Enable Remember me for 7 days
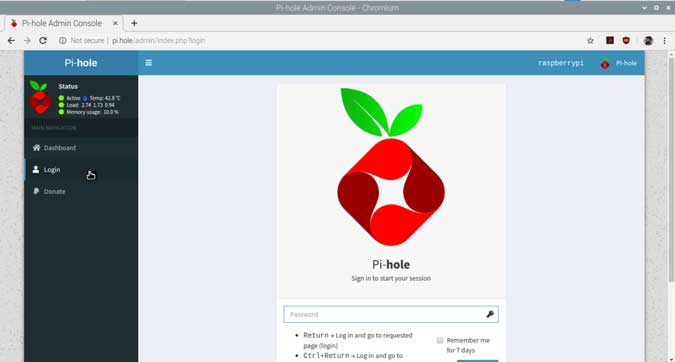The height and width of the screenshot is (362, 675). [440, 340]
